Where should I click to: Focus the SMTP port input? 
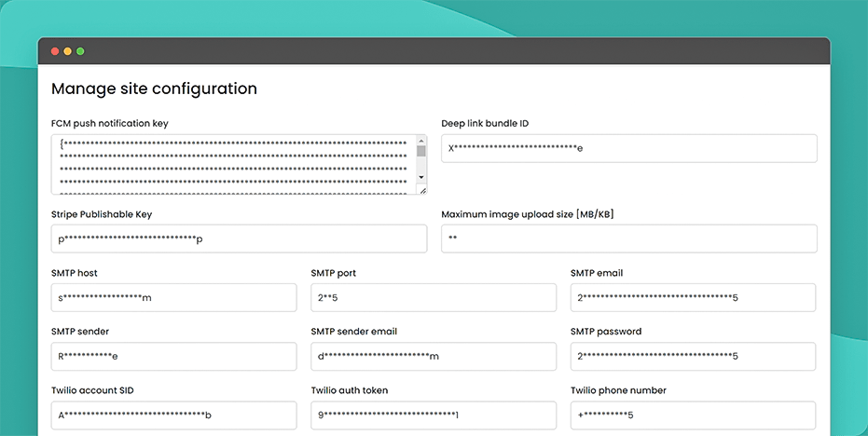coord(434,298)
